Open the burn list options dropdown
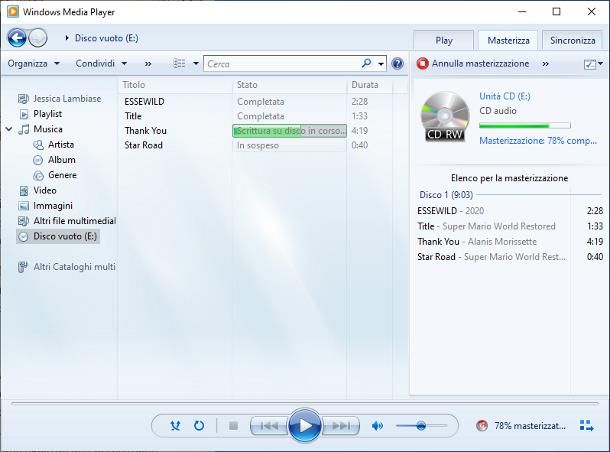Viewport: 610px width, 452px height. click(593, 64)
